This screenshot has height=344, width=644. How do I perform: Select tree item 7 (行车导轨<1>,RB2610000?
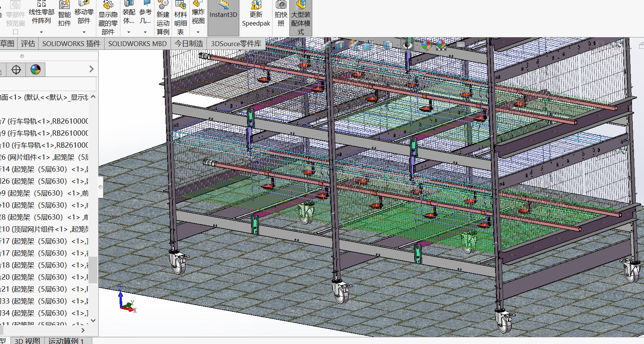44,121
